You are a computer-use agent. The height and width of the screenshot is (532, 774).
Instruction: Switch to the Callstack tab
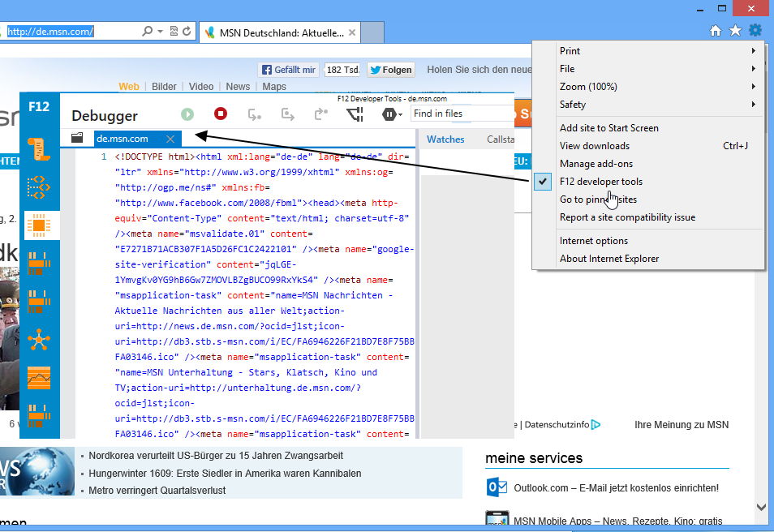pyautogui.click(x=500, y=139)
